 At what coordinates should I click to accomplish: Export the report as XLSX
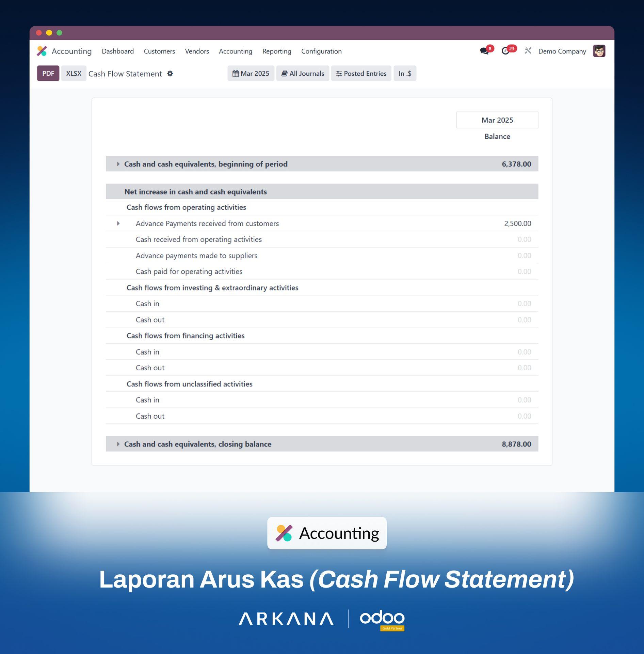74,73
